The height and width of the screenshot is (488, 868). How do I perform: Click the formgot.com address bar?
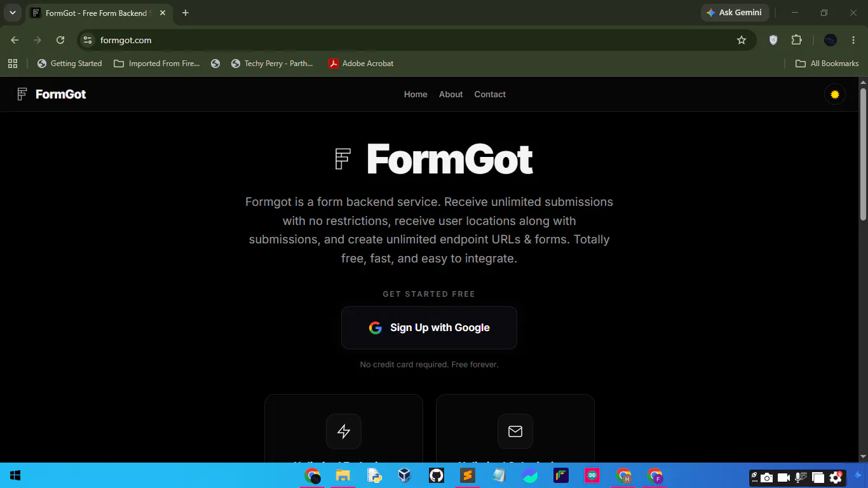[x=416, y=40]
